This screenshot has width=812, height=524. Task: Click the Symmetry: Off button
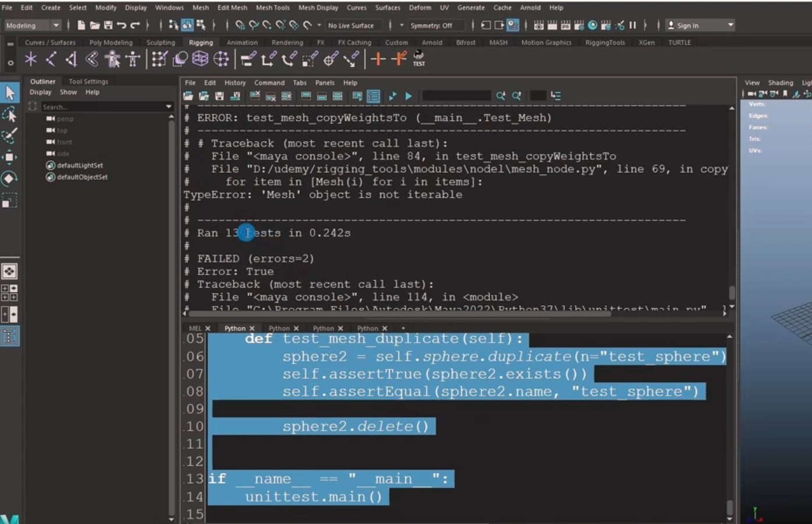(431, 25)
